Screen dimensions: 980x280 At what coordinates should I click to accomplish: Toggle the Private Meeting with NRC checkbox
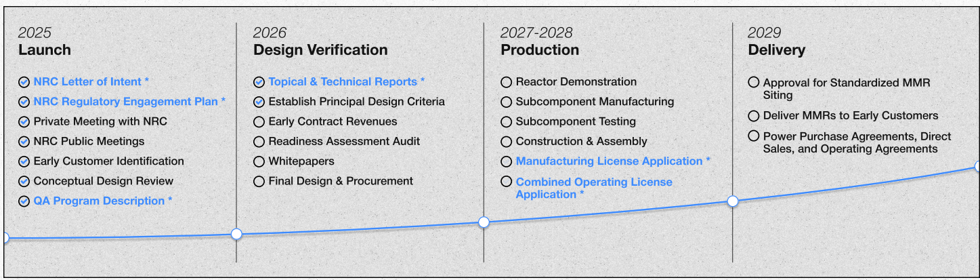[x=24, y=122]
